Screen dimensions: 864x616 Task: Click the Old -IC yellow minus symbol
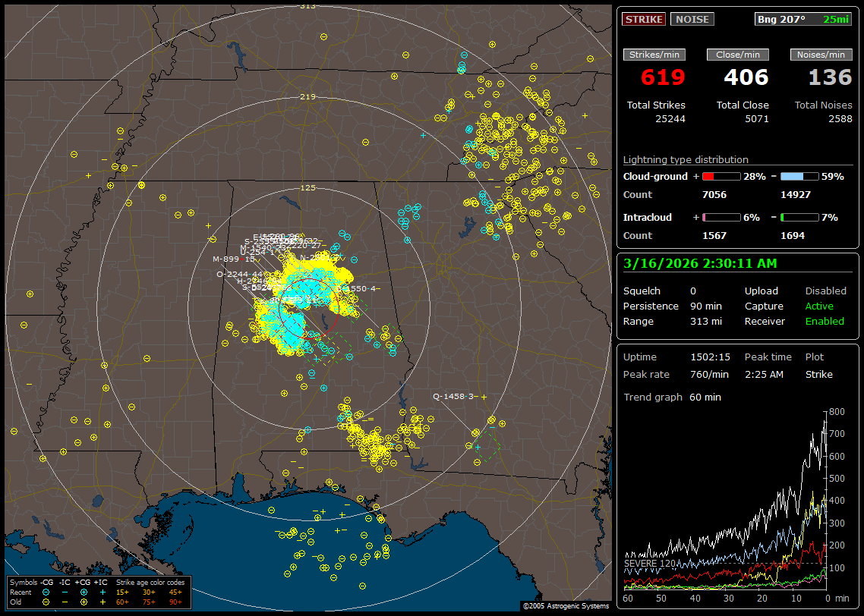pos(65,602)
